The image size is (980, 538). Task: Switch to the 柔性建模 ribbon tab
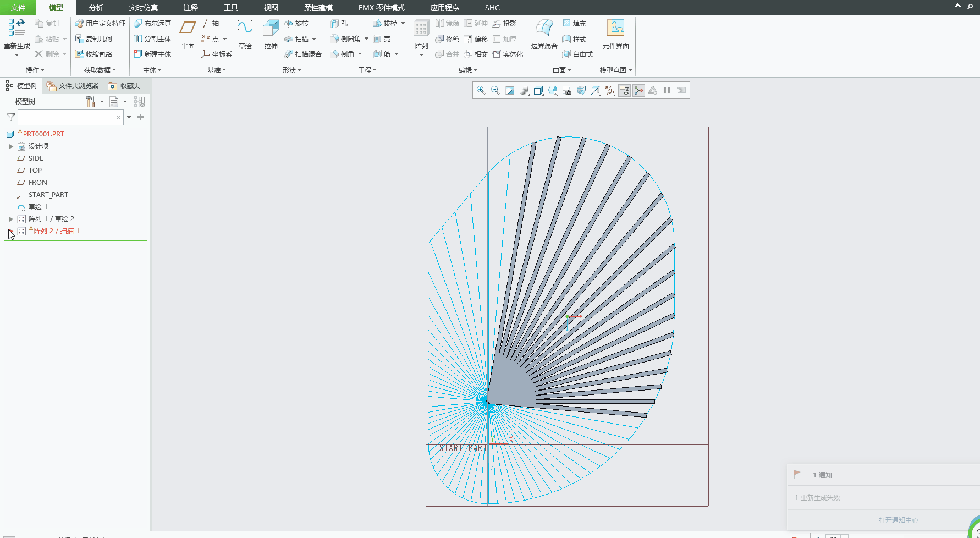318,8
